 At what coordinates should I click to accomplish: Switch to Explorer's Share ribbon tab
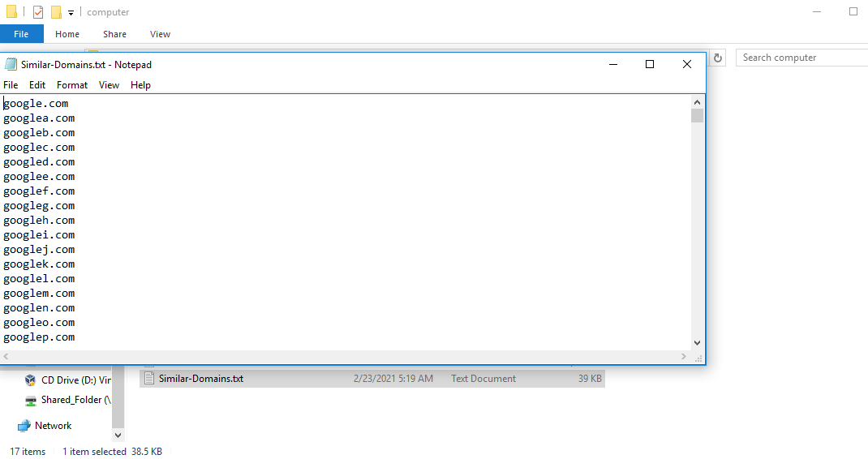point(114,34)
